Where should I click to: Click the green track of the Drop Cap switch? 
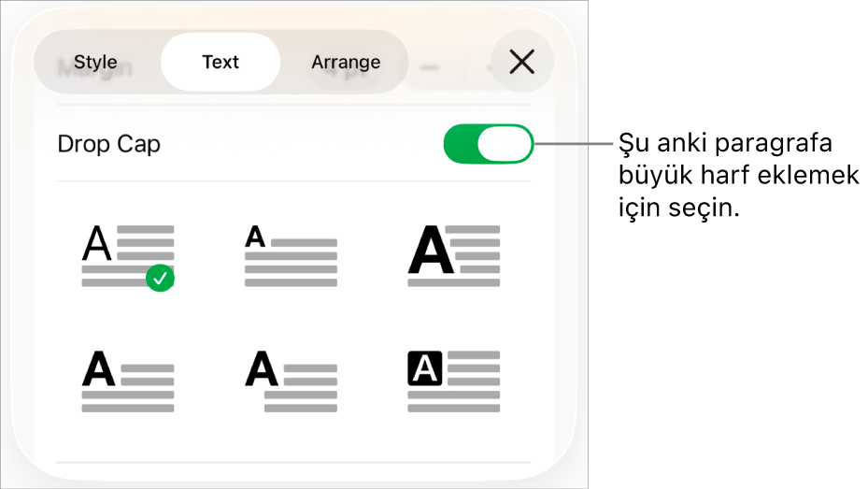pyautogui.click(x=460, y=145)
